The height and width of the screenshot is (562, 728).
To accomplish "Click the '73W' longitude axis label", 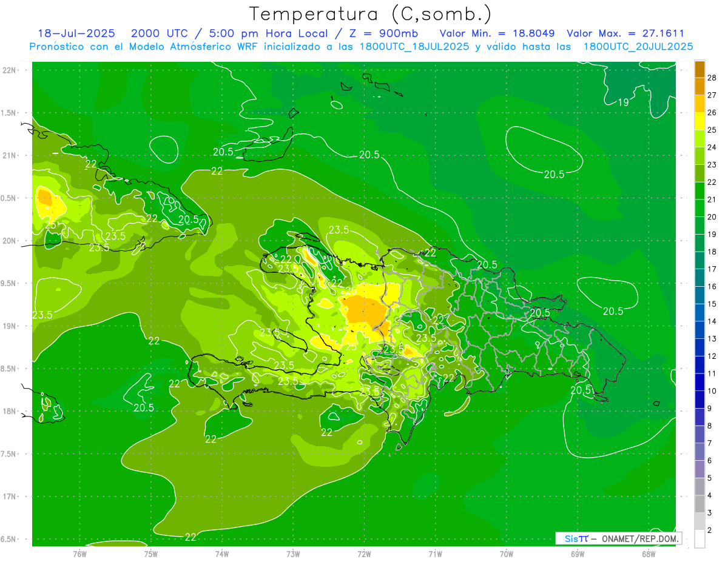I will [293, 554].
